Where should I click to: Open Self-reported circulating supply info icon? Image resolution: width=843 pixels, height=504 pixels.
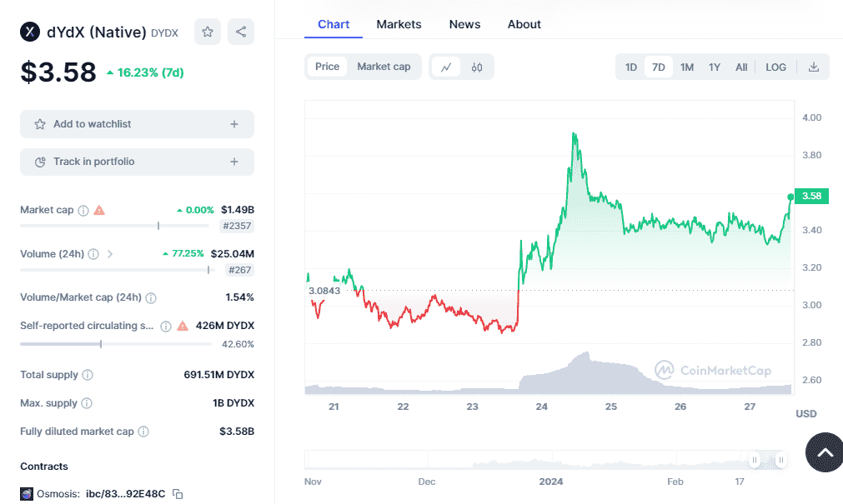(166, 327)
